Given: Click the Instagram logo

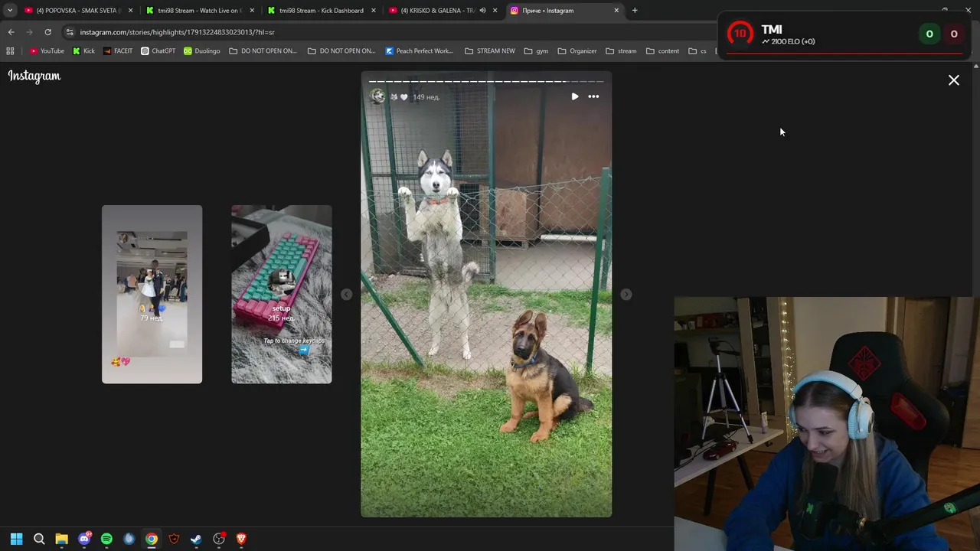Looking at the screenshot, I should 34,76.
